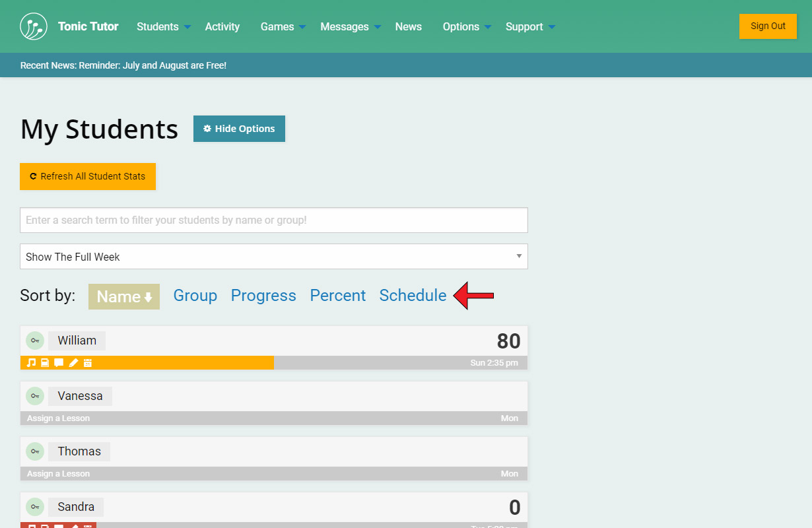This screenshot has height=528, width=812.
Task: Expand the Games dropdown menu
Action: click(283, 26)
